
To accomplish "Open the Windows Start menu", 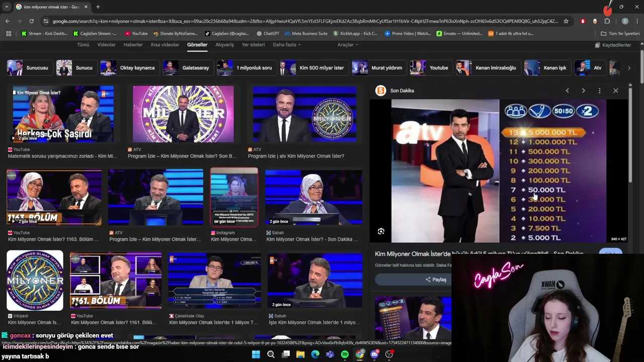I will (256, 354).
